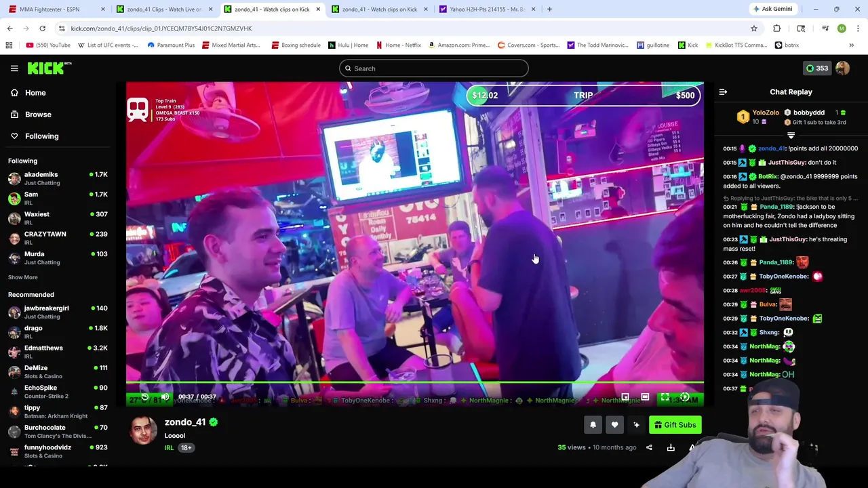Open the Chrome apps grid
The height and width of the screenshot is (488, 868).
(x=9, y=45)
